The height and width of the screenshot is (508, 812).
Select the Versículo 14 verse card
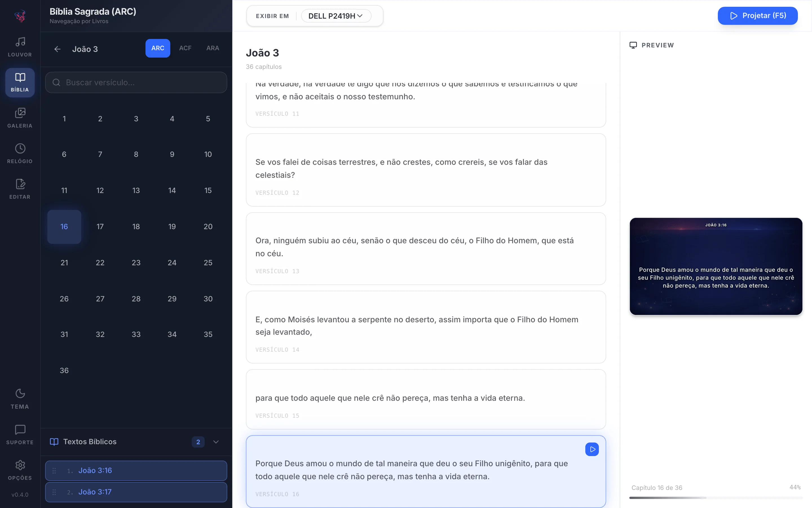(426, 327)
